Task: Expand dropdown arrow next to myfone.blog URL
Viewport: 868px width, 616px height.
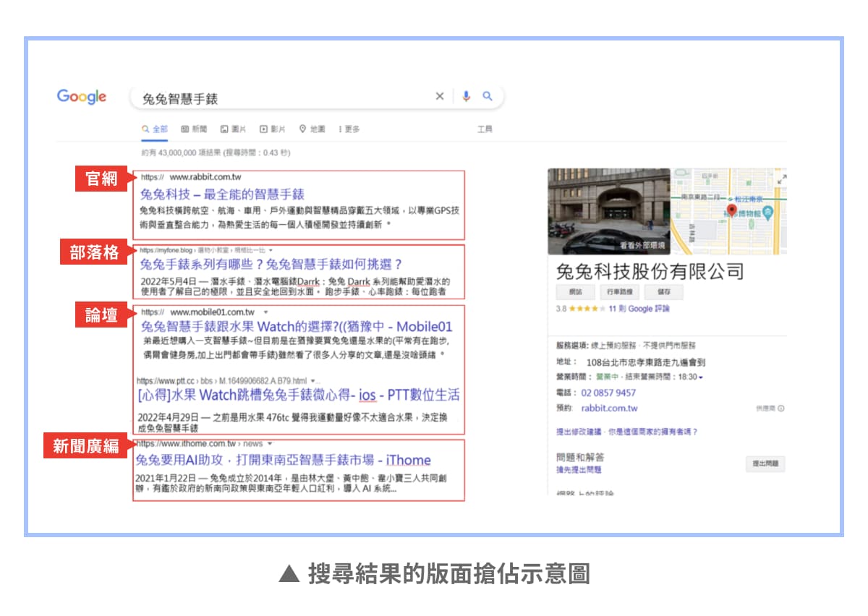Action: tap(269, 250)
